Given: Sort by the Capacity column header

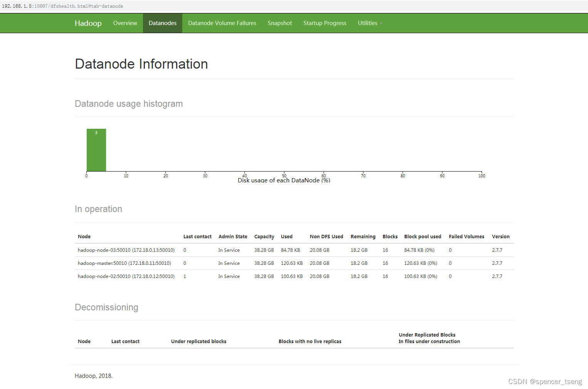Looking at the screenshot, I should coord(264,236).
